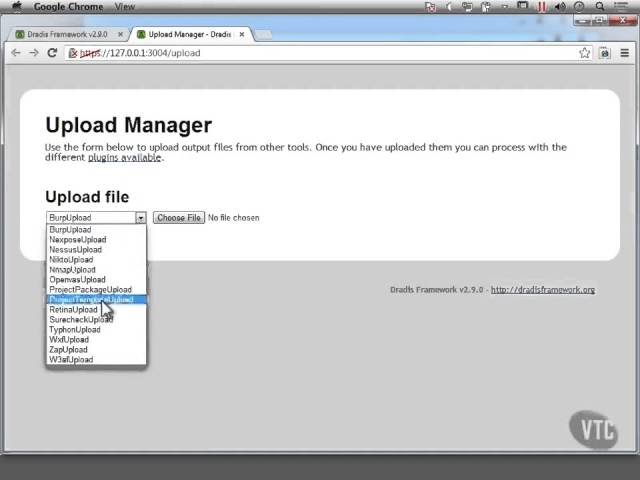Open the dradisframework.org link
The width and height of the screenshot is (640, 480).
pos(543,290)
